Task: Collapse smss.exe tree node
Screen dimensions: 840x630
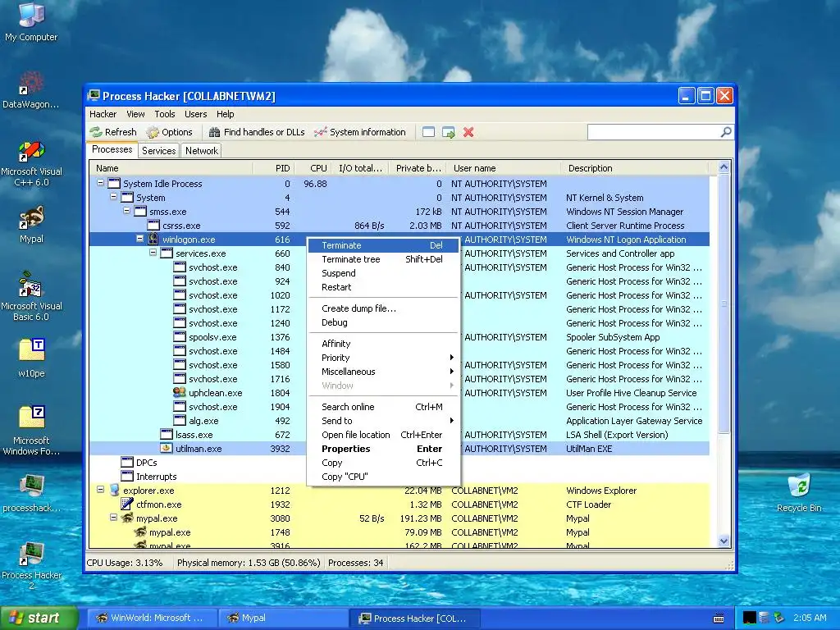Action: pyautogui.click(x=126, y=211)
